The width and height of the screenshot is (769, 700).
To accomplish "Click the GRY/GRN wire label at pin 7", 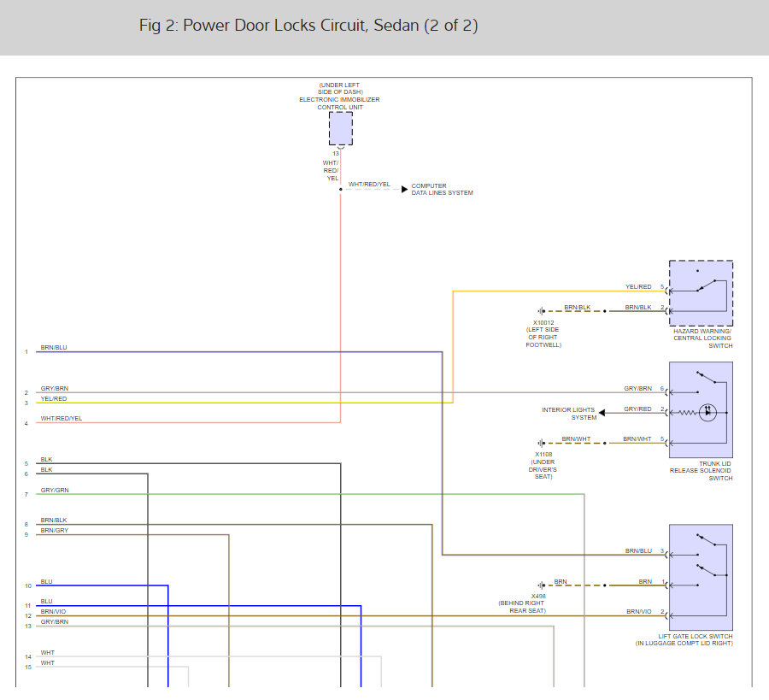I will [55, 491].
